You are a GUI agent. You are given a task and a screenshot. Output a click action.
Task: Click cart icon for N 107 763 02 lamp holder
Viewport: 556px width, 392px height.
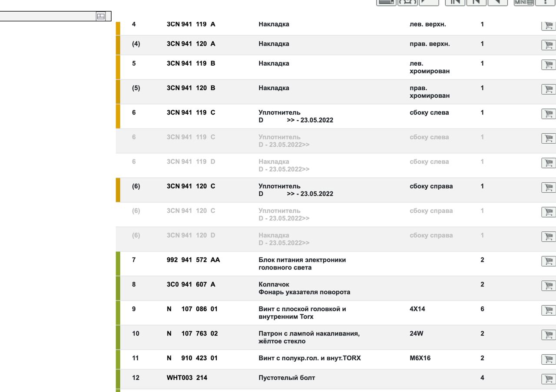549,335
